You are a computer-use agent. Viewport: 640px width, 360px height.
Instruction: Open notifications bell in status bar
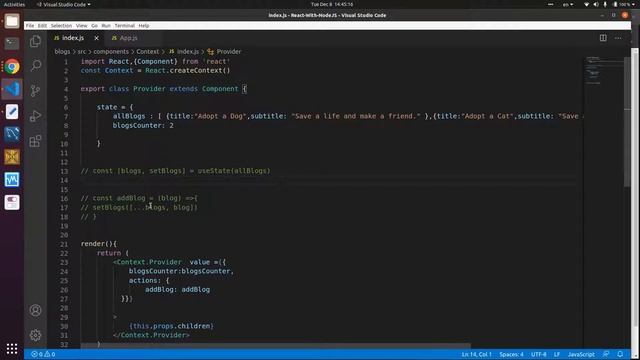tap(620, 354)
